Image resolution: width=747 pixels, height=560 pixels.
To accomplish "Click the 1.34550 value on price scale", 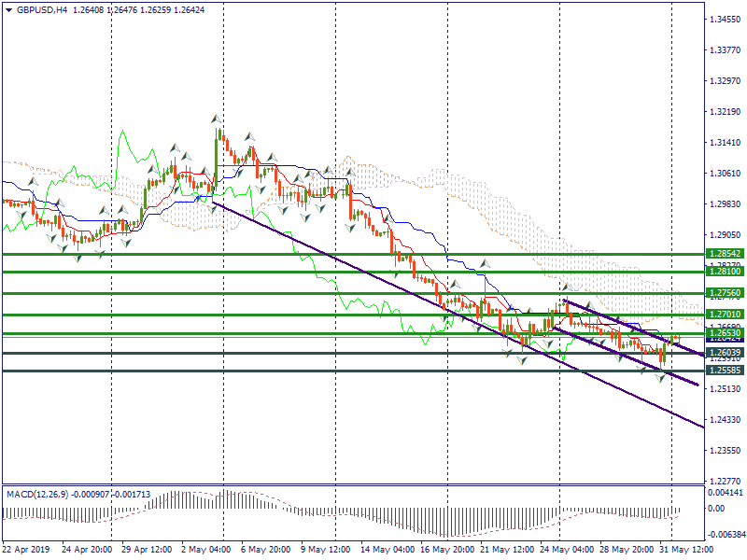I will point(725,19).
